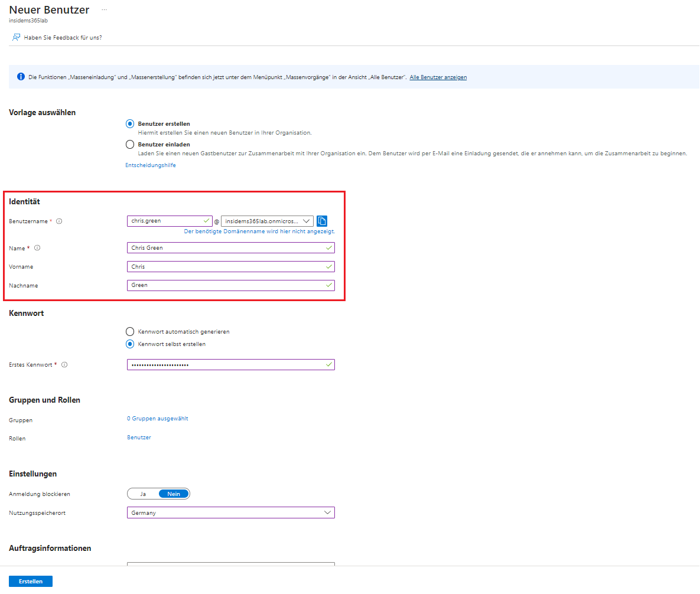This screenshot has width=700, height=594.
Task: Select the Benutzer einladen radio button
Action: (x=130, y=144)
